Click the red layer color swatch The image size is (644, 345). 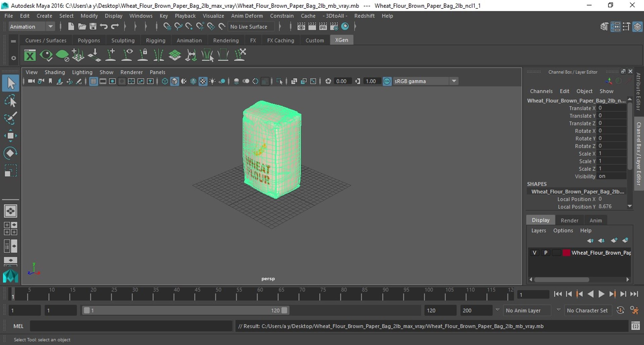[566, 253]
